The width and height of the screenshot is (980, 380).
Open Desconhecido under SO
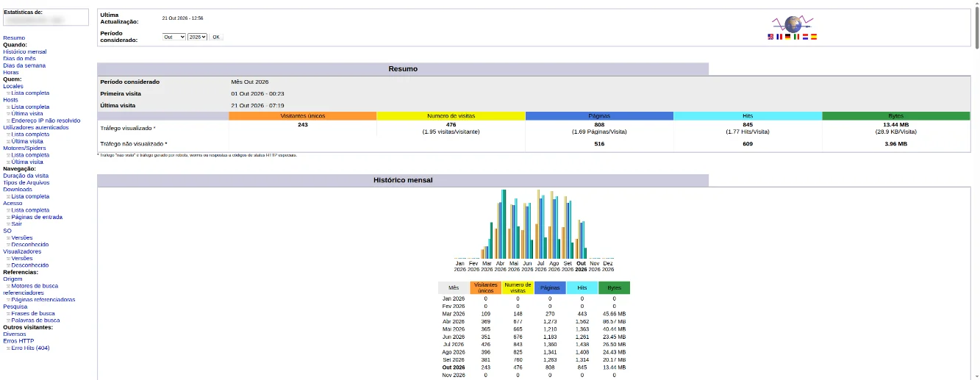[30, 244]
